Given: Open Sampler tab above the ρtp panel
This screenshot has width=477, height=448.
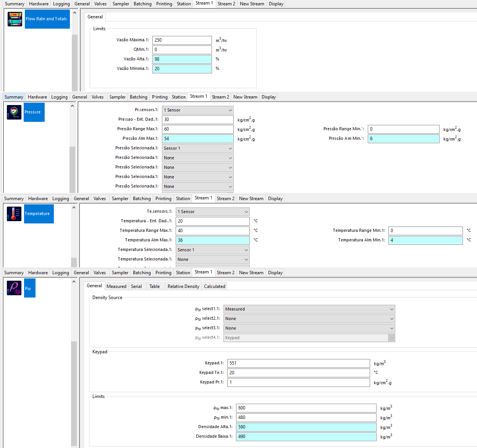Looking at the screenshot, I should click(120, 273).
